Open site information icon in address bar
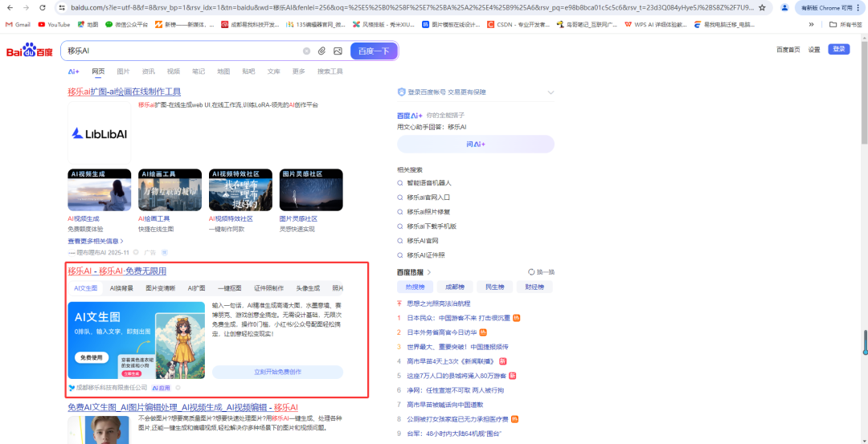Viewport: 868px width, 444px height. (63, 8)
